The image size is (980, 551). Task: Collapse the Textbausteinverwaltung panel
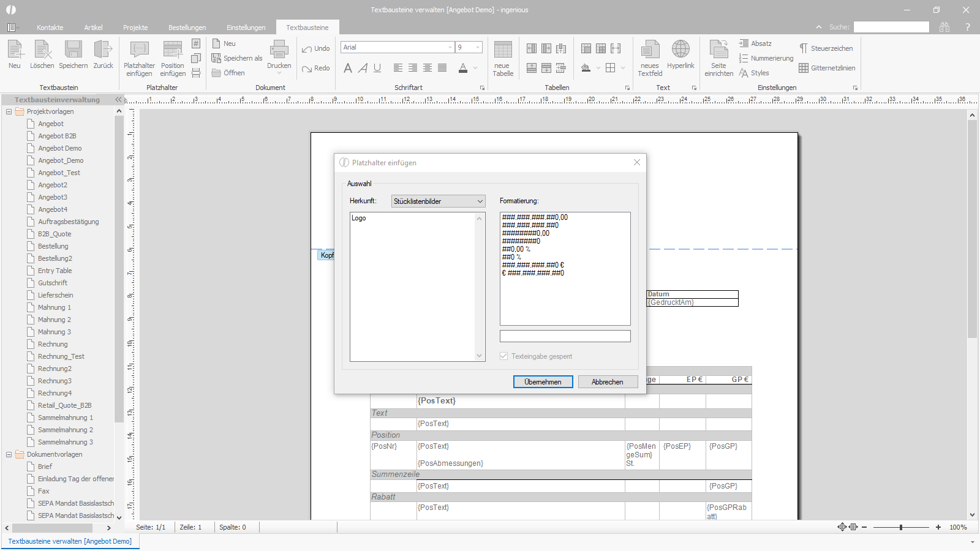tap(118, 99)
